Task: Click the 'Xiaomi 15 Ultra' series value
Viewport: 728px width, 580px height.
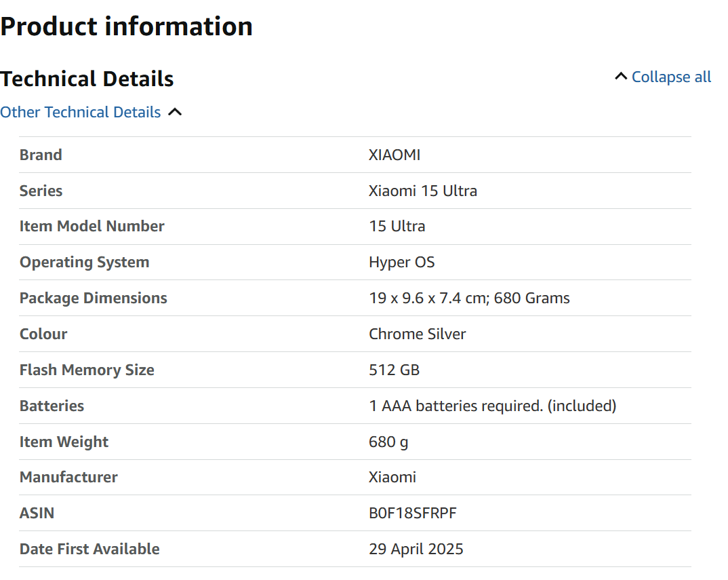Action: click(423, 191)
